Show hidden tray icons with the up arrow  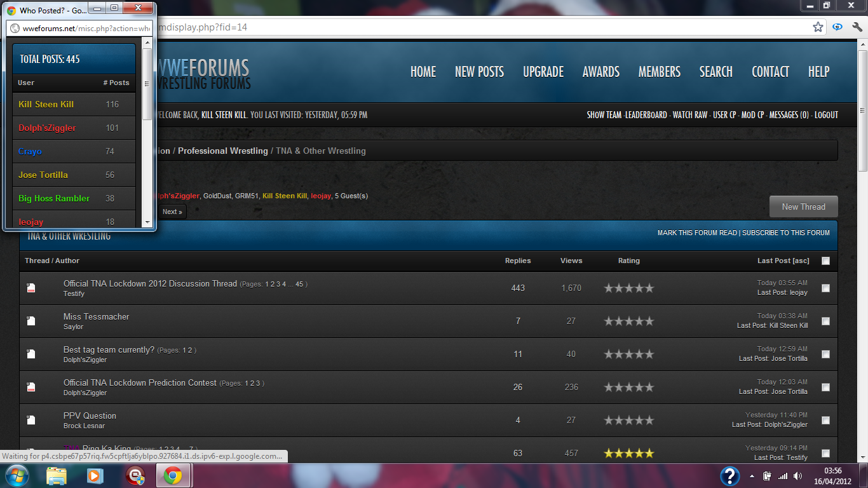pos(752,476)
